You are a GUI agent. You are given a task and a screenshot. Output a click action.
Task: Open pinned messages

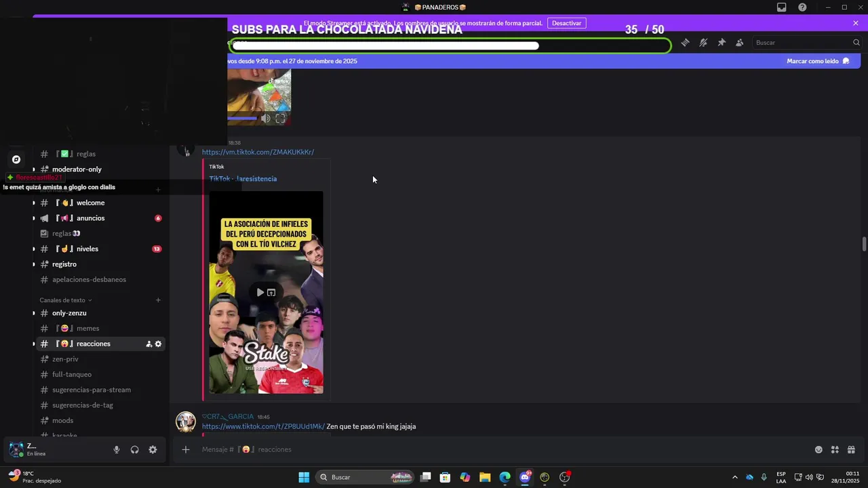(x=722, y=43)
